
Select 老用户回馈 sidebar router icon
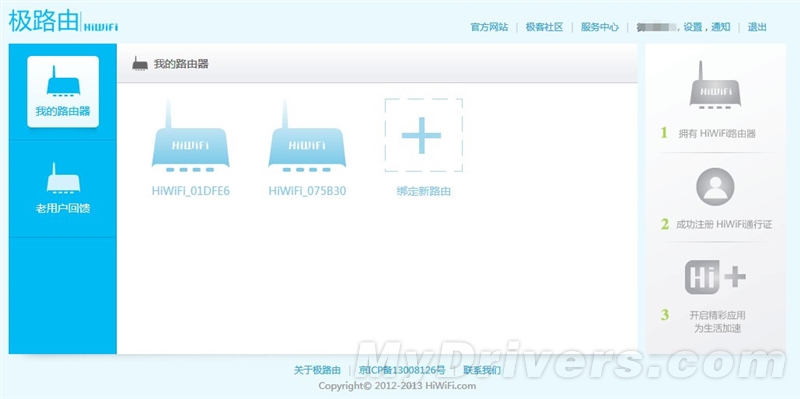(63, 178)
